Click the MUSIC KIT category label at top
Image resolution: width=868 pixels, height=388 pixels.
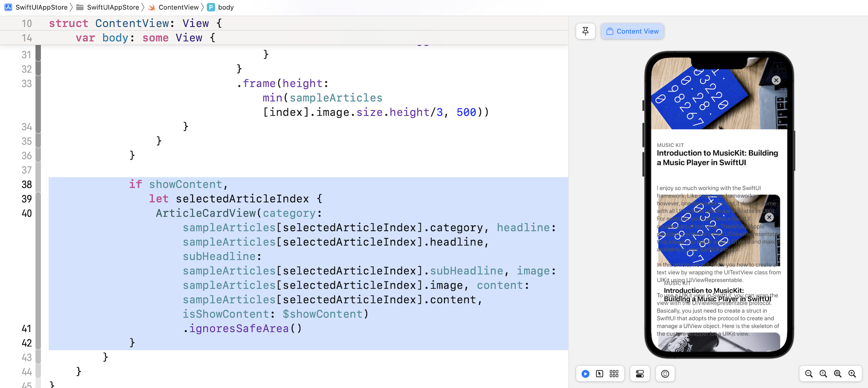670,145
